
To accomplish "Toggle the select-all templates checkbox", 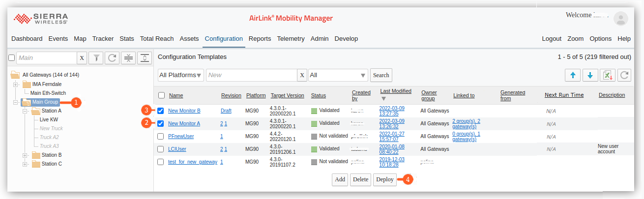I will pos(161,95).
